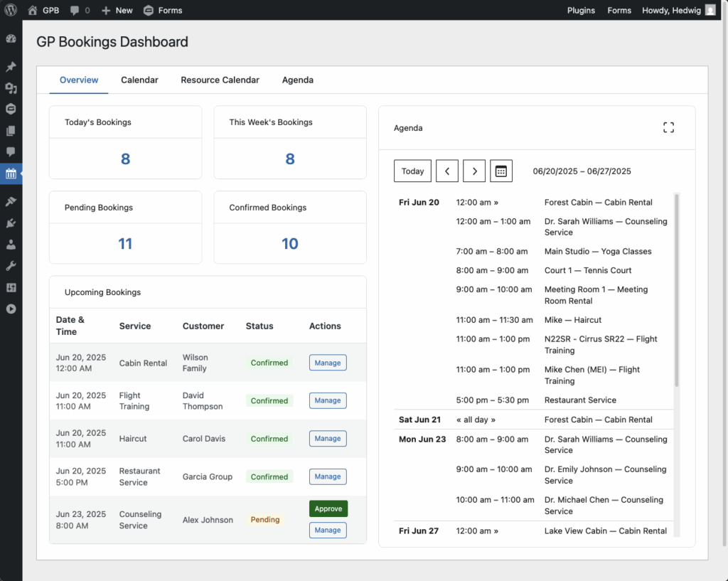The image size is (728, 581).
Task: Select the Gravity Forms hexagon icon in the sidebar
Action: [11, 109]
